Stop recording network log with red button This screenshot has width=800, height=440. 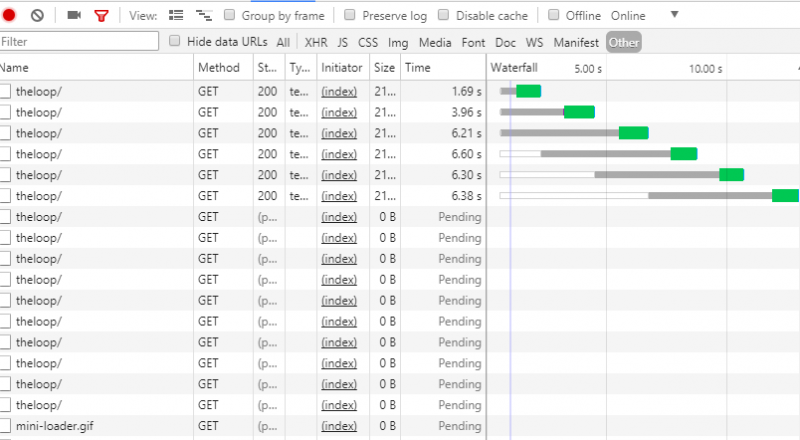9,15
